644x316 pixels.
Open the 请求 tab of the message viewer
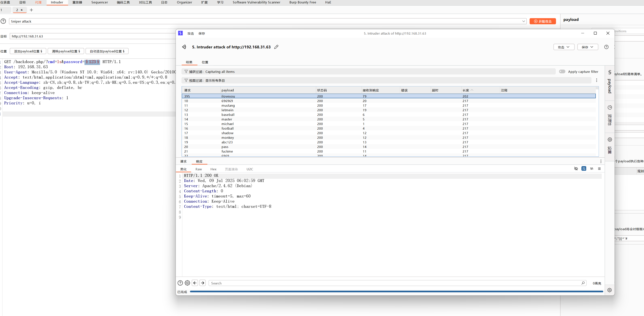[183, 161]
